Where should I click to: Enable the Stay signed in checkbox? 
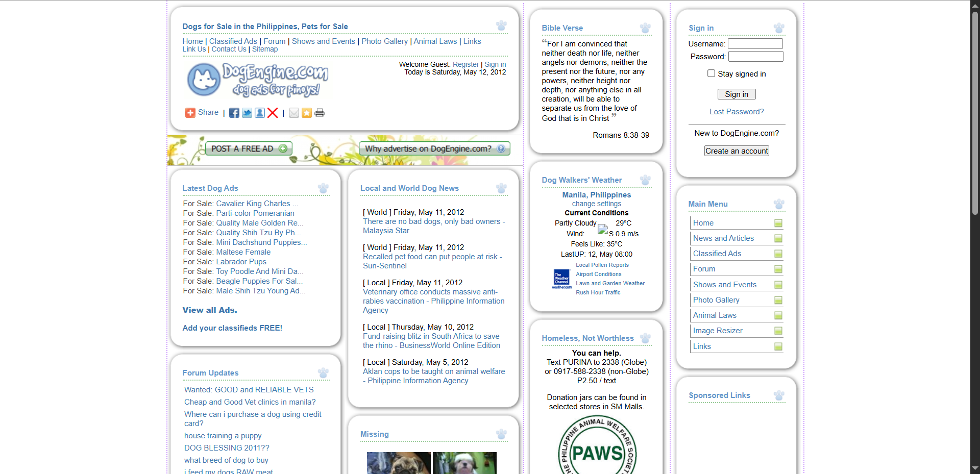tap(710, 73)
